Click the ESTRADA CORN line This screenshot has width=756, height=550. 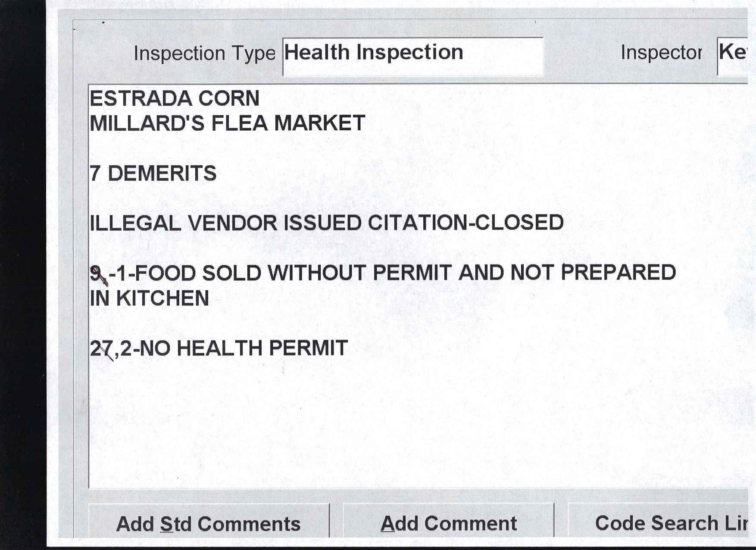tap(175, 98)
